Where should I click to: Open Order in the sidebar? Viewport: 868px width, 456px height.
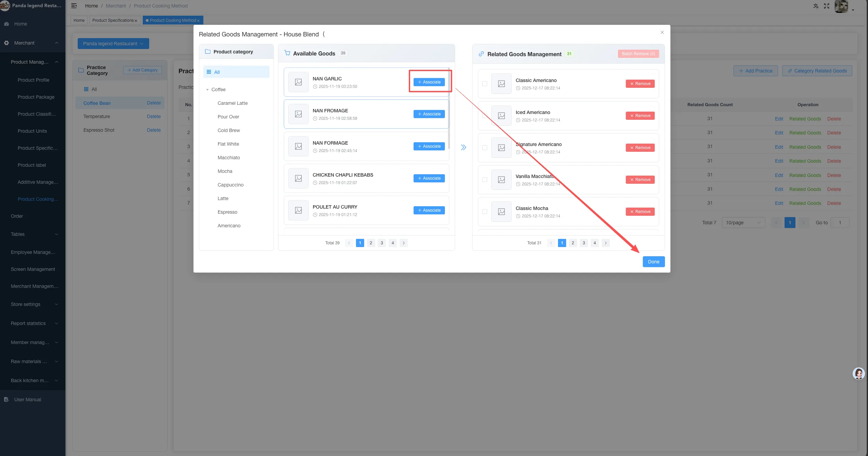coord(17,216)
